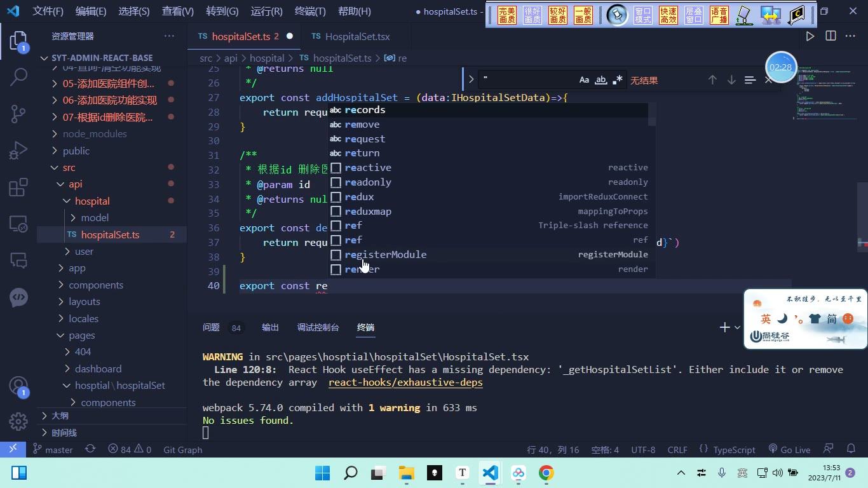Go to next find match arrow
The height and width of the screenshot is (488, 868).
click(731, 80)
